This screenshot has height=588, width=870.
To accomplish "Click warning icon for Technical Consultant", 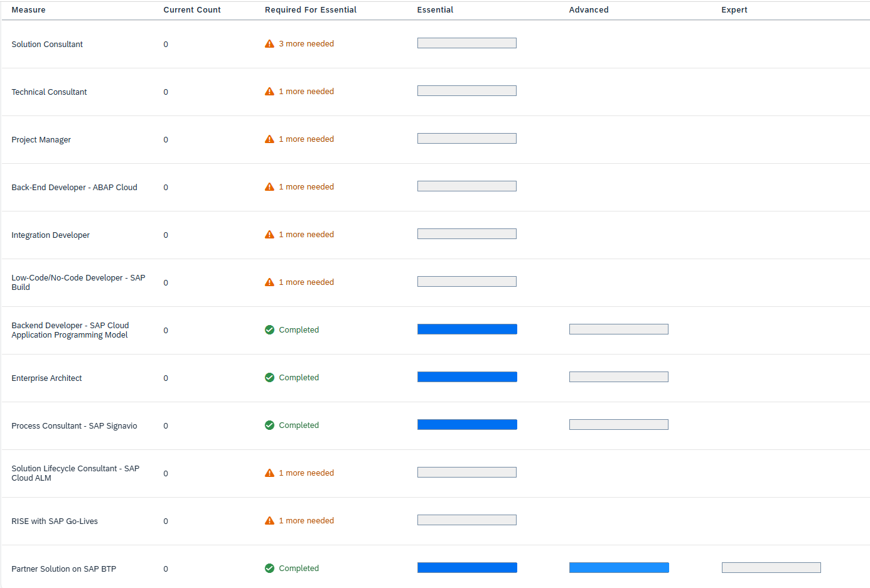I will pyautogui.click(x=269, y=92).
